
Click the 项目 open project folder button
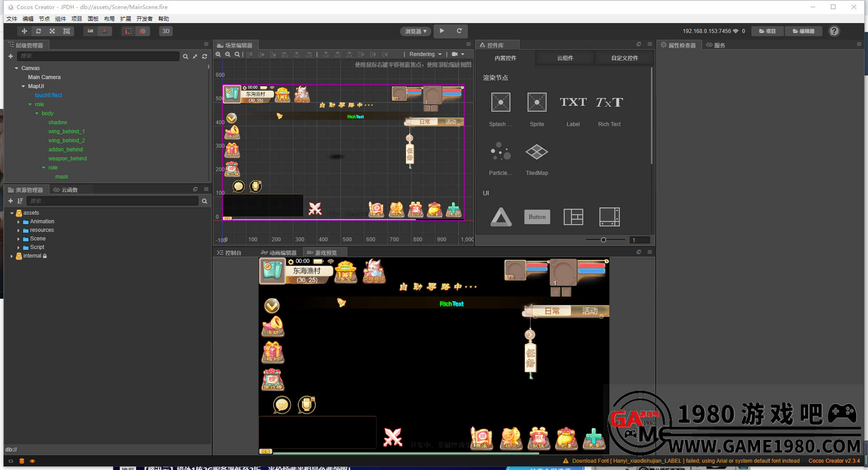pos(767,31)
